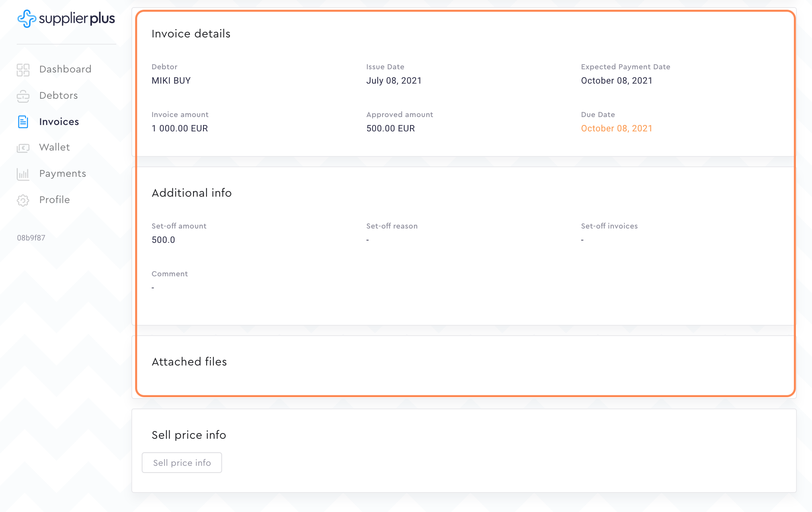
Task: Click the blue Invoices document icon
Action: [23, 122]
